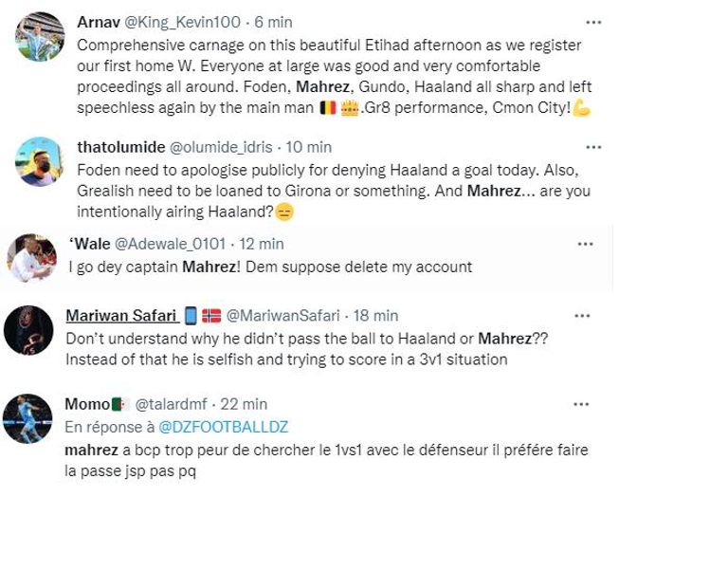
Task: Open more options on Mariwan Safari's tweet
Action: pos(581,315)
